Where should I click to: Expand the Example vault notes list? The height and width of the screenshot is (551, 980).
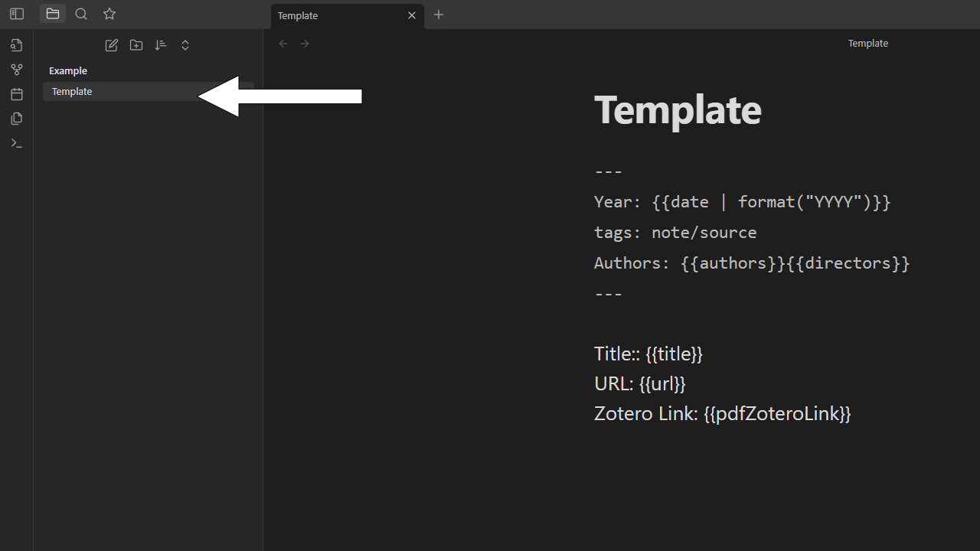(x=67, y=70)
